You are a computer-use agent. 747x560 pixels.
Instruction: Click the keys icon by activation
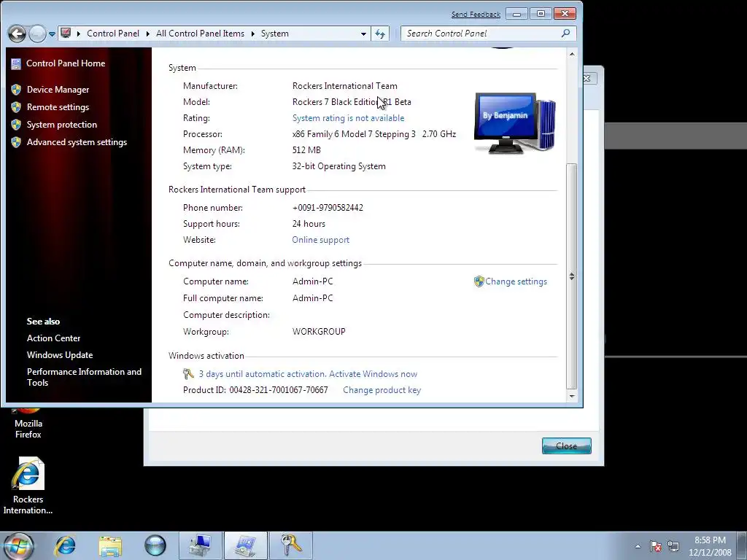(x=189, y=374)
